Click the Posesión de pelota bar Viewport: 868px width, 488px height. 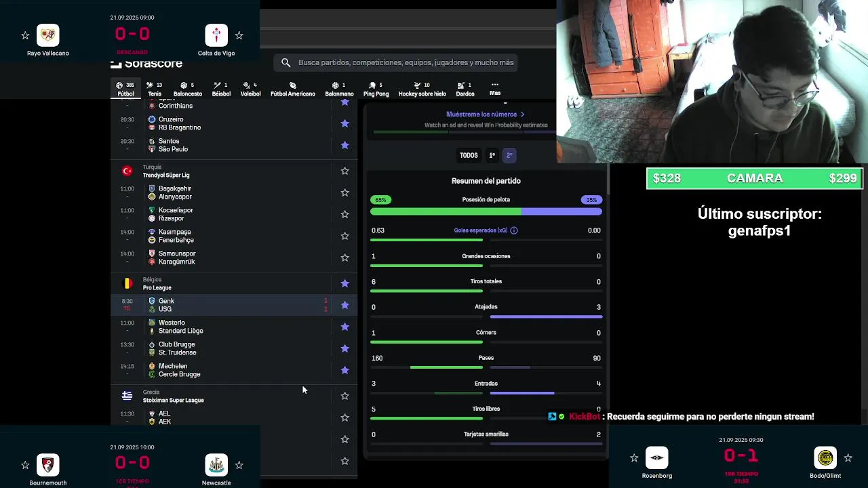[x=486, y=212]
